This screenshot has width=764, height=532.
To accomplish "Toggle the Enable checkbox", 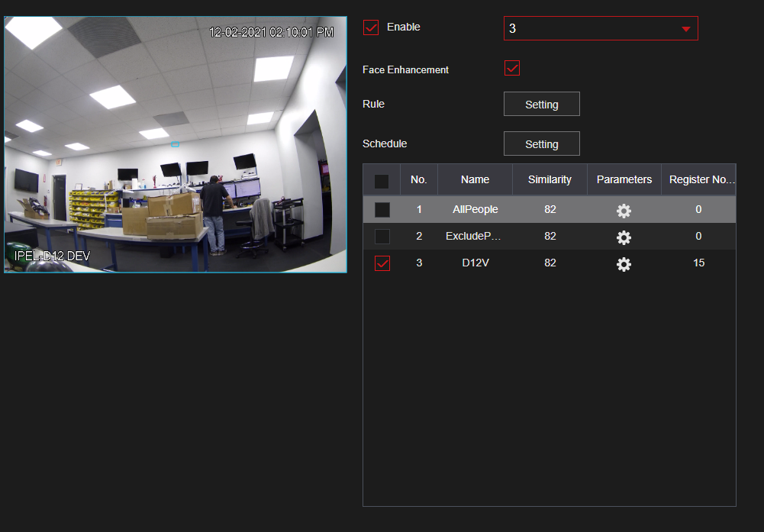I will pyautogui.click(x=370, y=27).
